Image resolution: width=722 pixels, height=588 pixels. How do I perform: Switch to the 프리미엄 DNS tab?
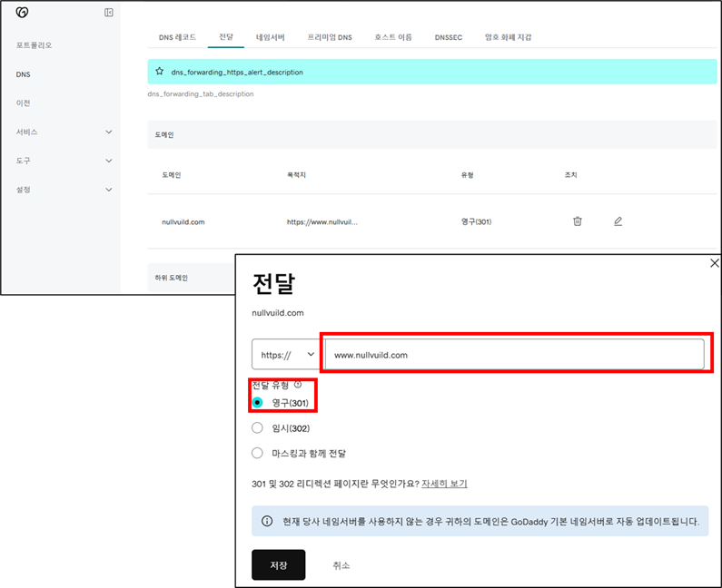coord(330,37)
